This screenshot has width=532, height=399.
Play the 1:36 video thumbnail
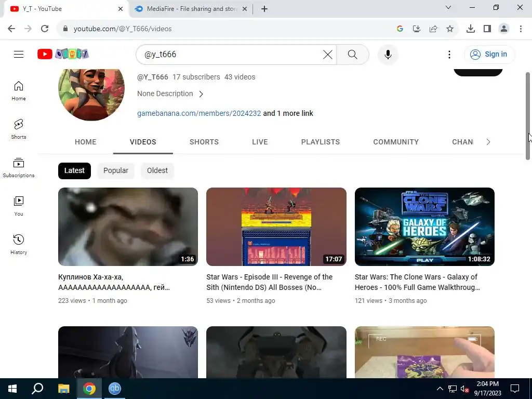pos(128,227)
